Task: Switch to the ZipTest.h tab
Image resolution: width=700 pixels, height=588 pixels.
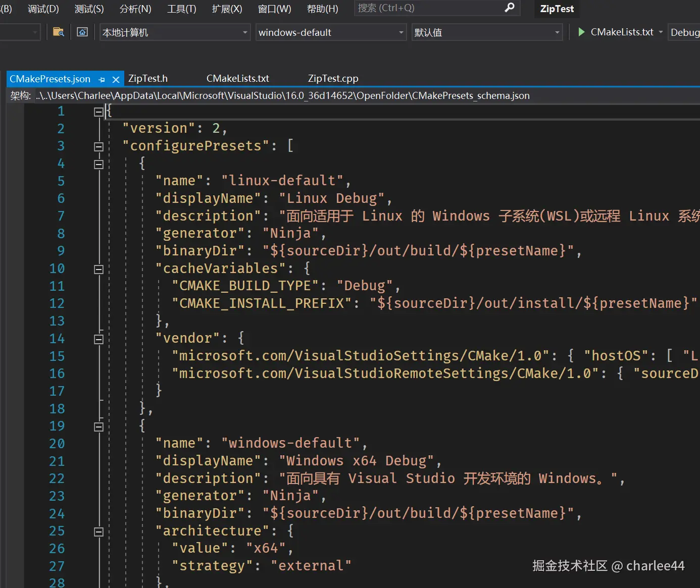Action: pos(147,78)
